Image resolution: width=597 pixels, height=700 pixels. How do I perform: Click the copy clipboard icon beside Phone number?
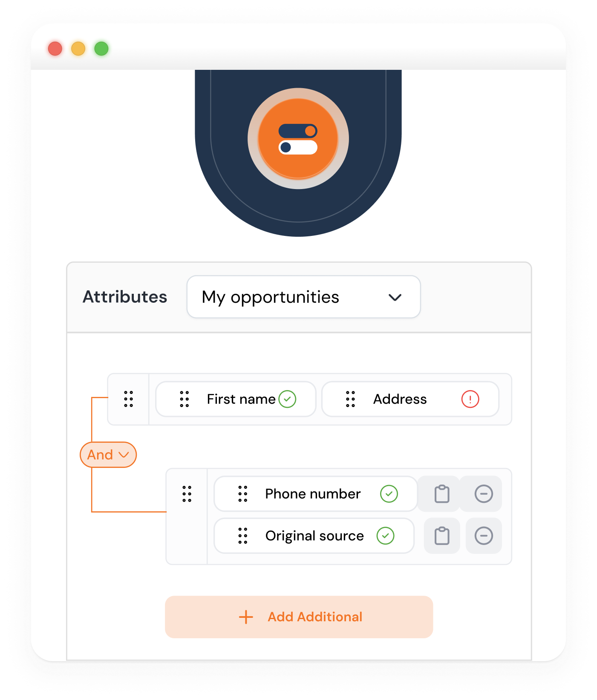coord(442,494)
